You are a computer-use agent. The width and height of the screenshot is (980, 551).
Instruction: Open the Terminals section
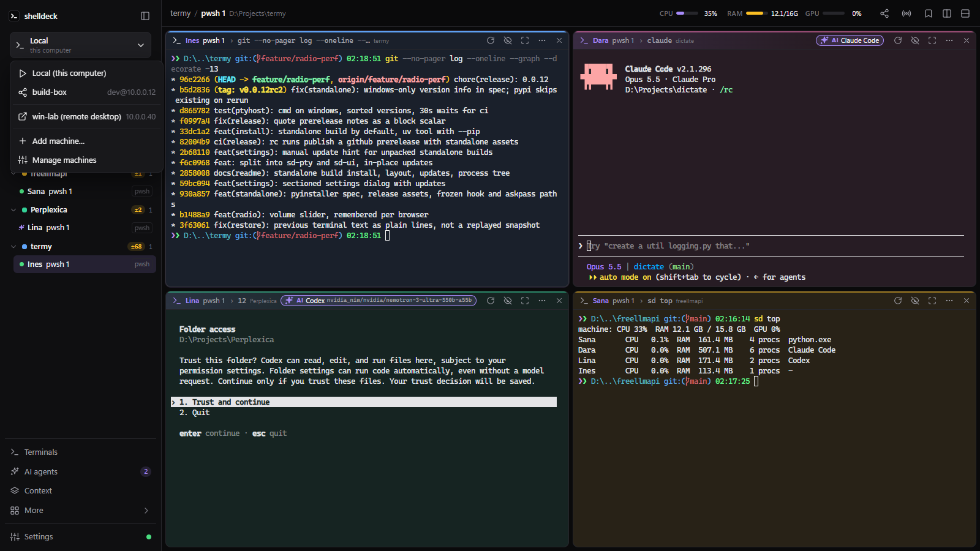point(80,452)
